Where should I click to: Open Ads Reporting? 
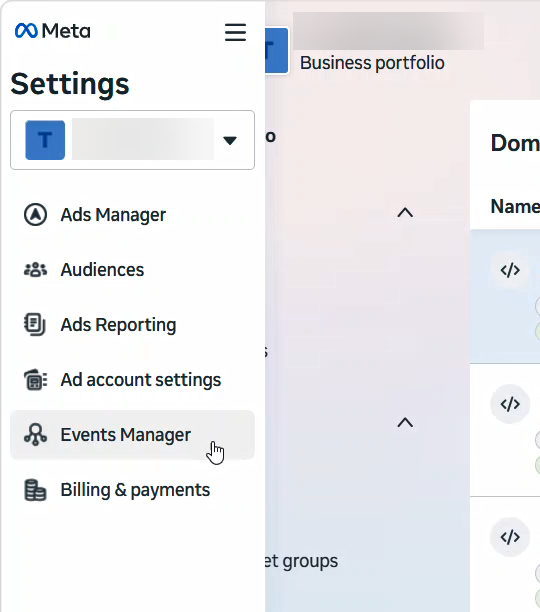click(x=132, y=325)
